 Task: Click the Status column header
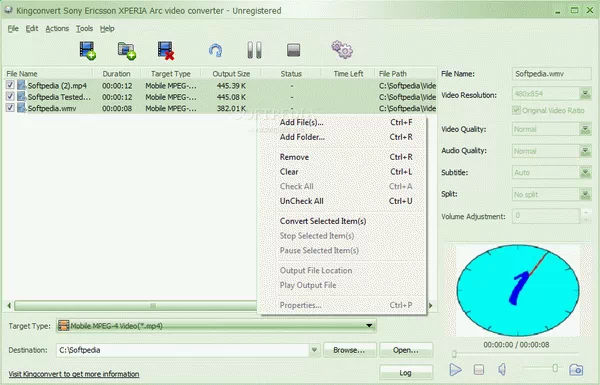(x=291, y=73)
